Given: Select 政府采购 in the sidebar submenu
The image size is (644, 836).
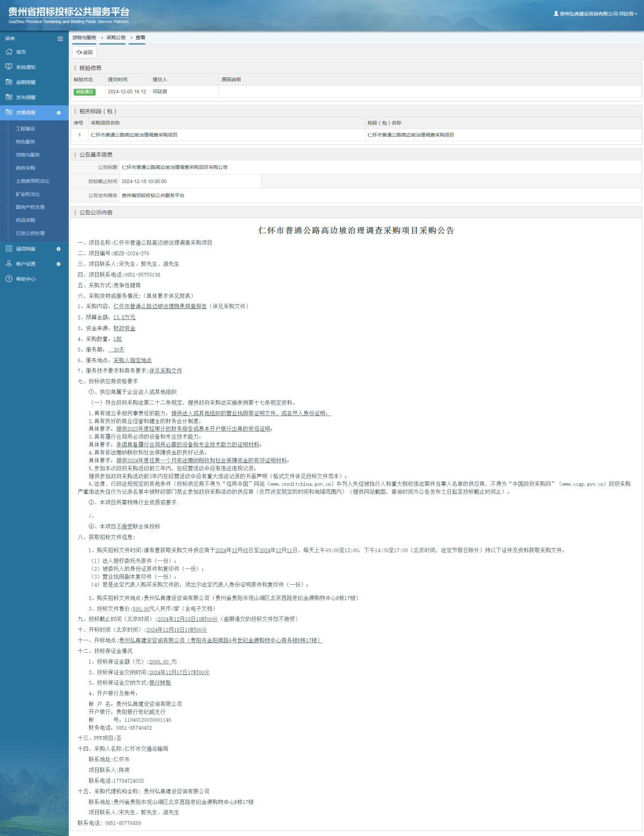Looking at the screenshot, I should [x=25, y=168].
